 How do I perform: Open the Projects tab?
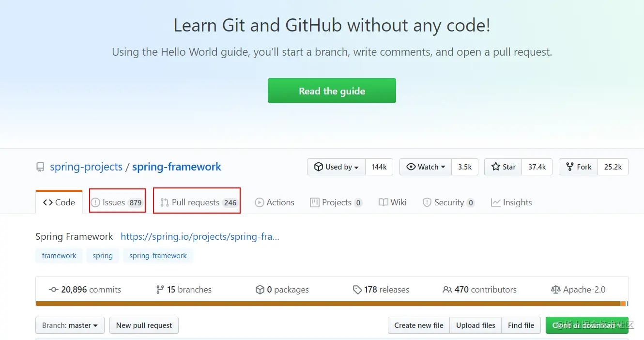pyautogui.click(x=336, y=202)
